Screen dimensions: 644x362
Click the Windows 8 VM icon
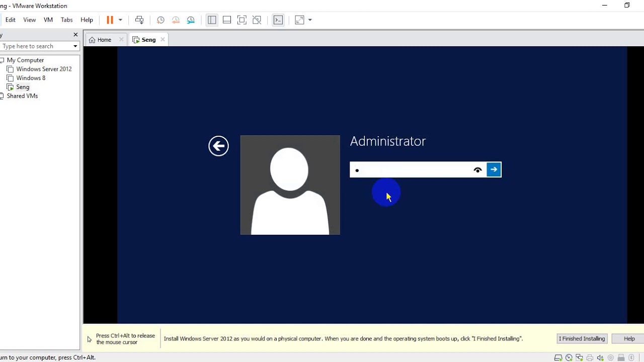tap(10, 78)
